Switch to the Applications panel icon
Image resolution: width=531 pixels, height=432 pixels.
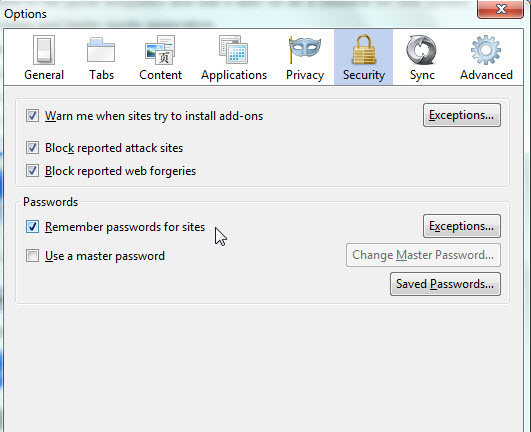[x=234, y=50]
